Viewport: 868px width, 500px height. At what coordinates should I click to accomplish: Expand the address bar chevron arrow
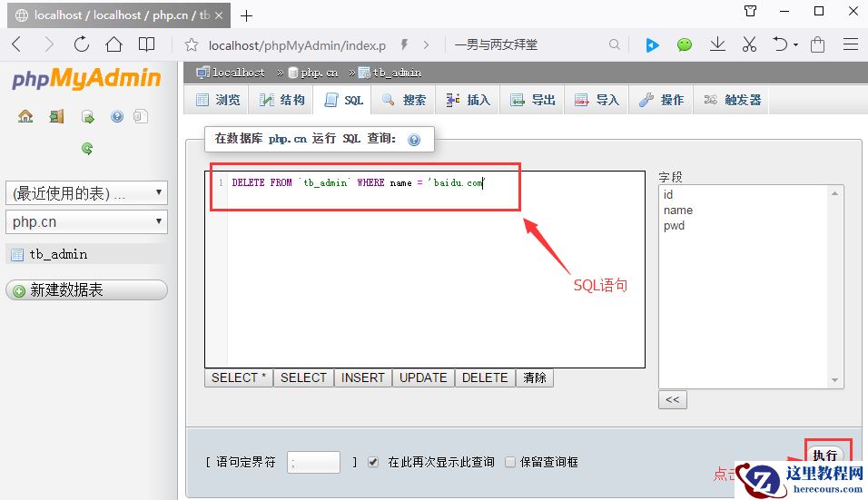click(x=426, y=44)
